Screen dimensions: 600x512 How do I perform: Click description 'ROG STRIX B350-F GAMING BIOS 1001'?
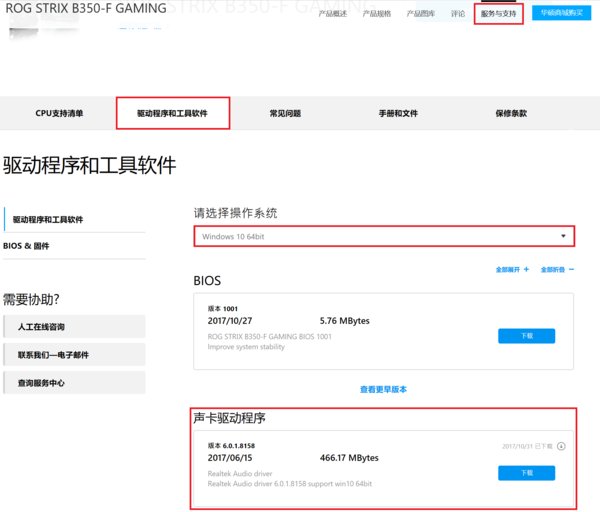coord(269,336)
